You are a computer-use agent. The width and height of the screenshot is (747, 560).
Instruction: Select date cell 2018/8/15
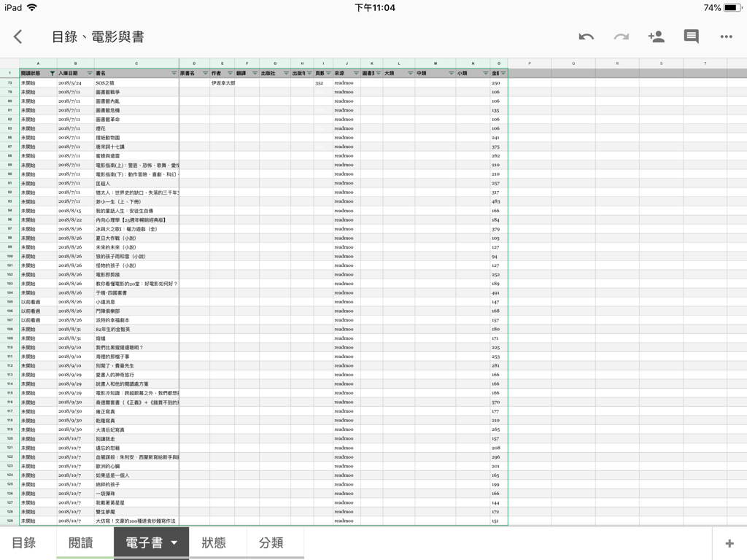[x=76, y=211]
